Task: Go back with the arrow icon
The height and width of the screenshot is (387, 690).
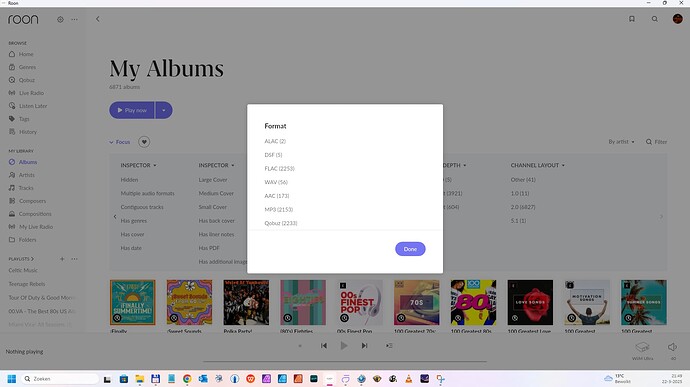Action: coord(98,19)
